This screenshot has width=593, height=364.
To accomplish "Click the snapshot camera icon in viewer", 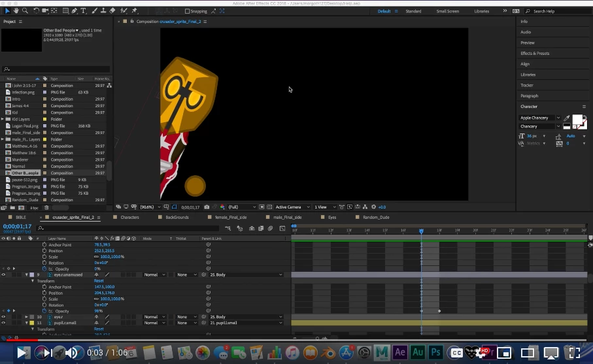I will point(207,207).
